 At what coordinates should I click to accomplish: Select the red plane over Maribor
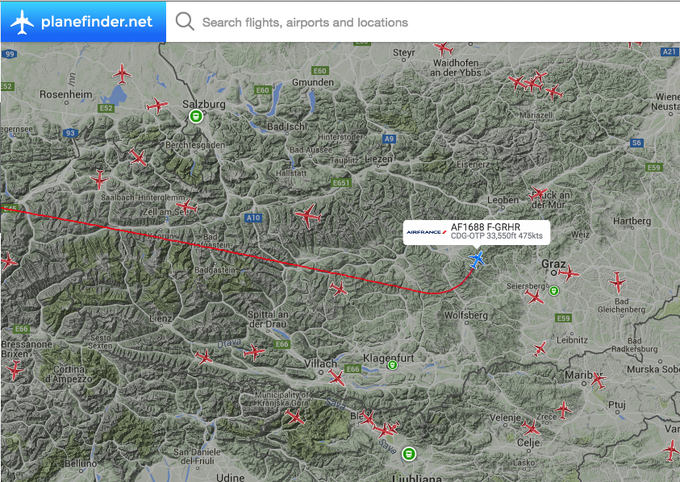(598, 380)
